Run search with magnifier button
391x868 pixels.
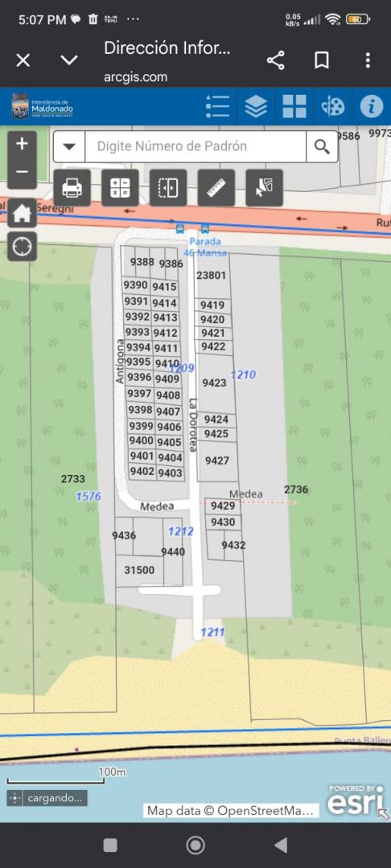click(322, 147)
